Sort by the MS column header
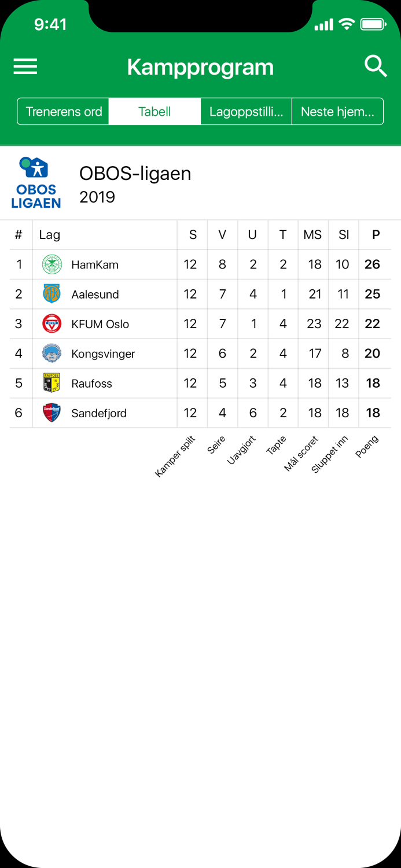 pos(313,234)
